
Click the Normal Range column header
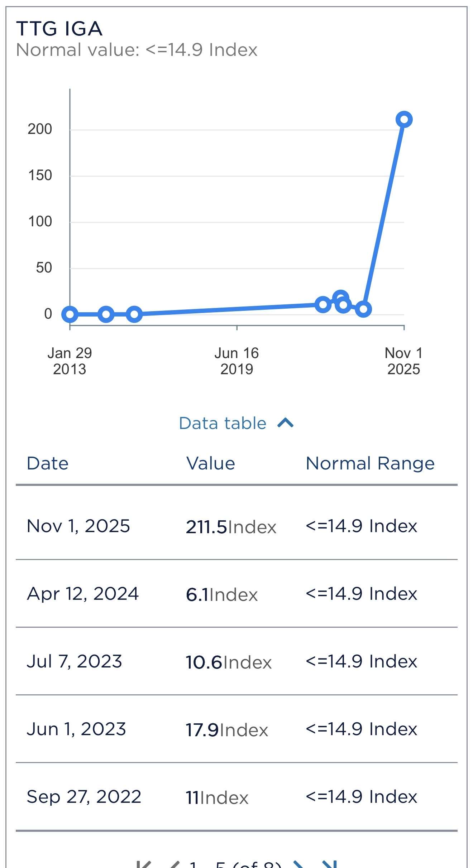click(370, 463)
